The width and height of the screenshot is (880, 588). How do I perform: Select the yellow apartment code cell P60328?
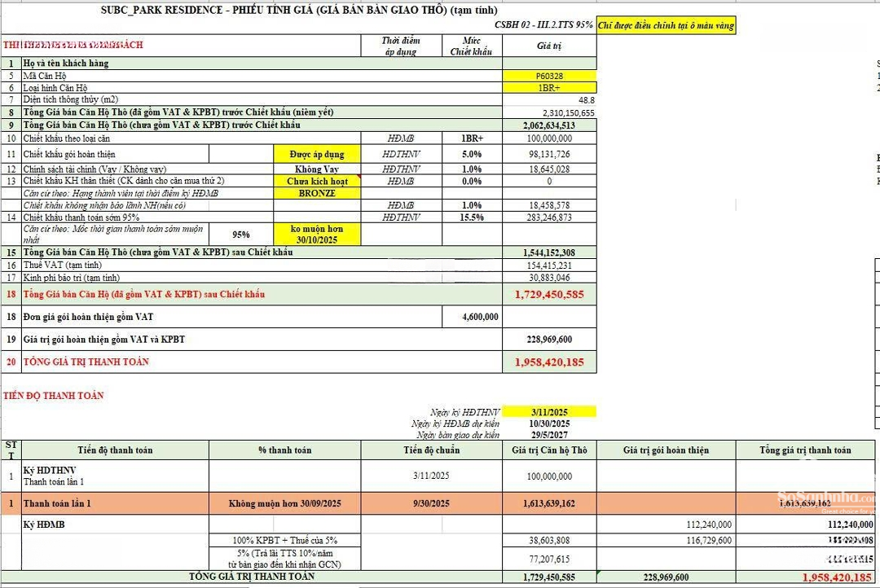[549, 76]
